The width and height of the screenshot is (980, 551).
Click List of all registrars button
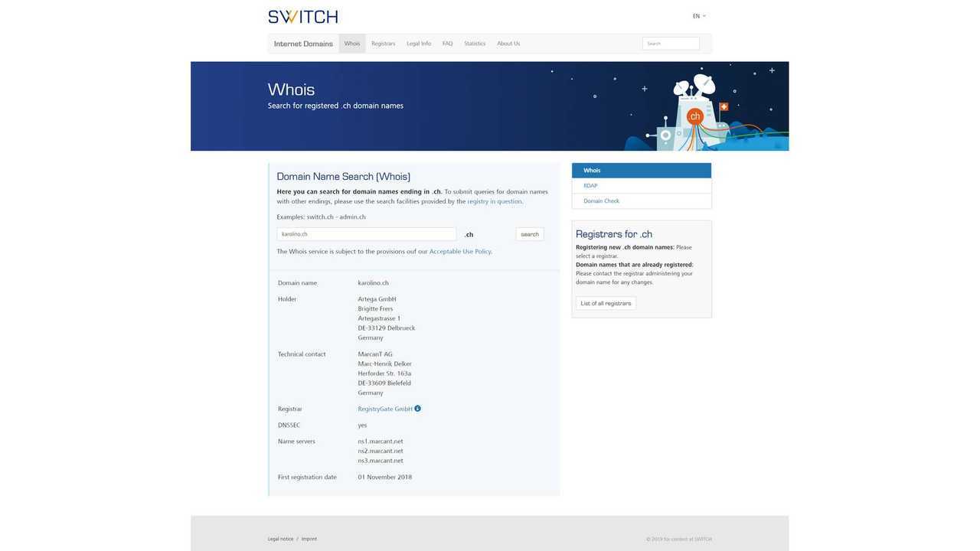[606, 303]
